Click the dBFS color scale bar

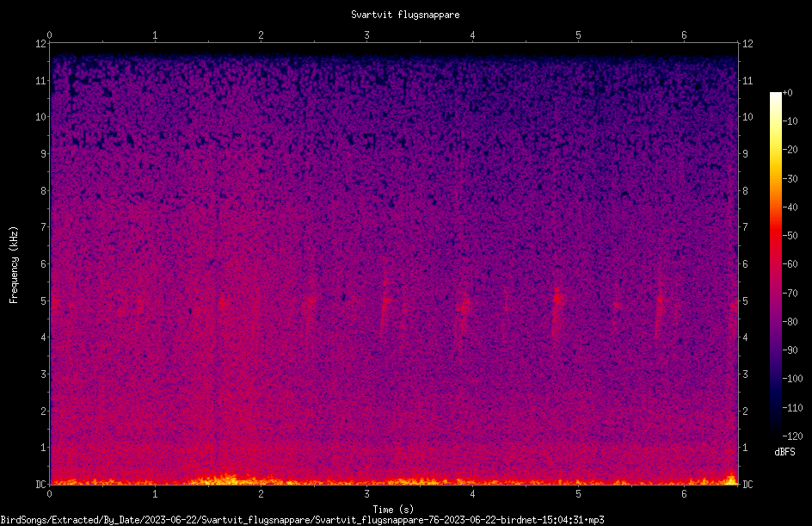[x=775, y=263]
